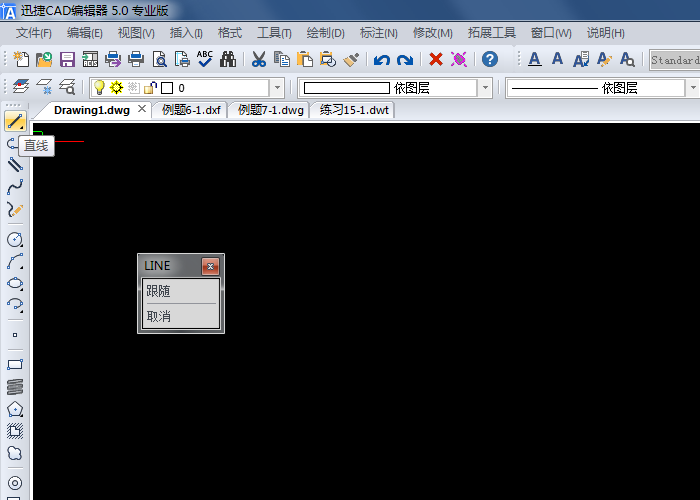The image size is (700, 500).
Task: Click the Print icon
Action: (136, 59)
